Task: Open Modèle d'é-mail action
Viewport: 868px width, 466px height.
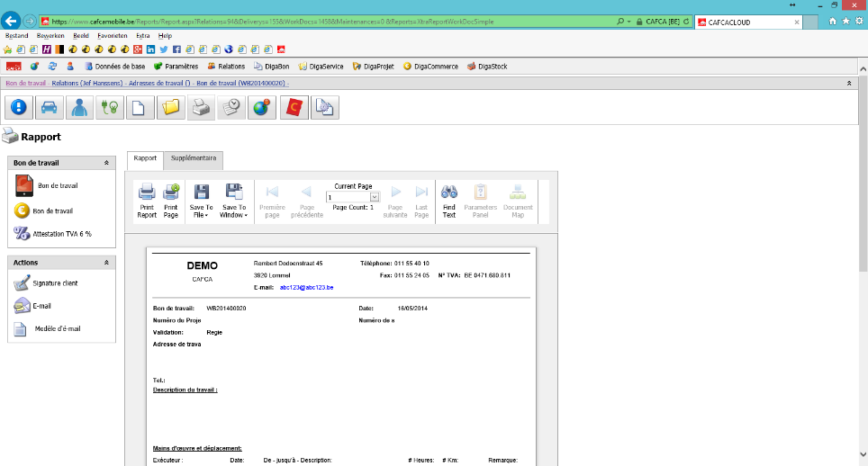Action: click(48, 329)
